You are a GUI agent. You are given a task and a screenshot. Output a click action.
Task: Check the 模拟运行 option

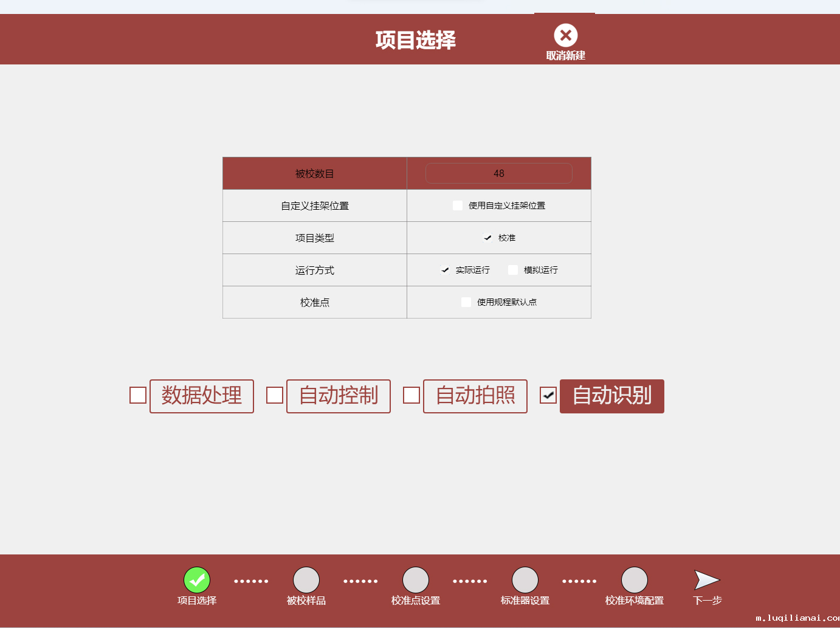point(513,270)
